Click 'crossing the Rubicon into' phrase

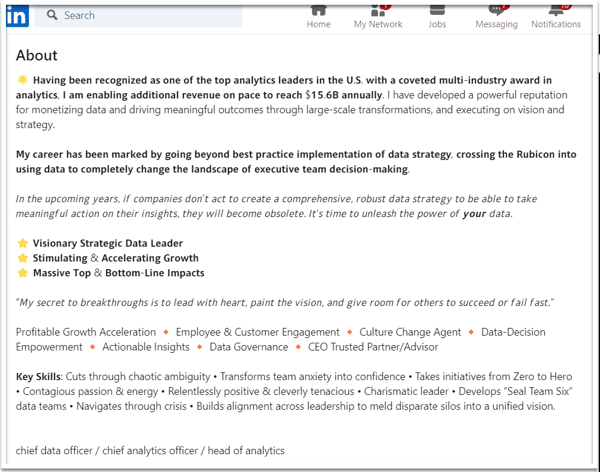[x=516, y=154]
